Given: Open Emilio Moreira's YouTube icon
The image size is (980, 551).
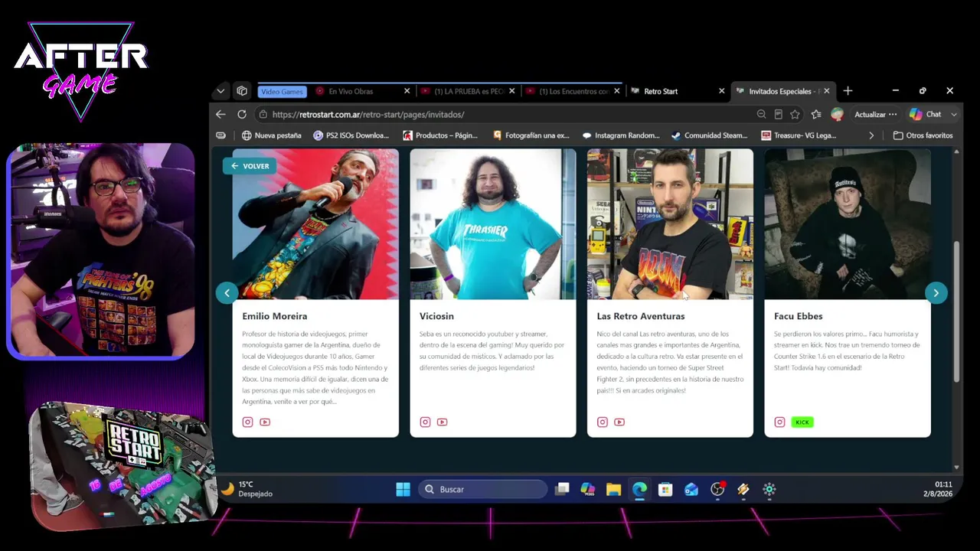Looking at the screenshot, I should 265,422.
